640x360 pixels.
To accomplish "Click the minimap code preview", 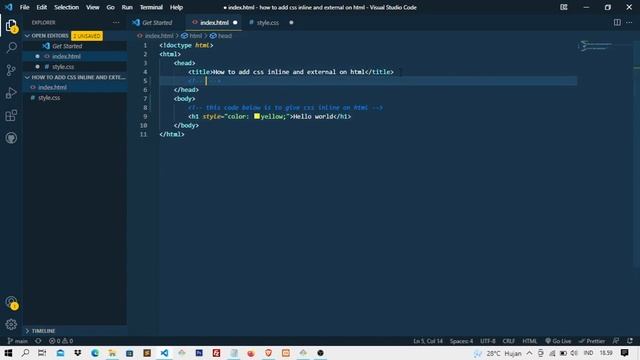I will pyautogui.click(x=596, y=45).
